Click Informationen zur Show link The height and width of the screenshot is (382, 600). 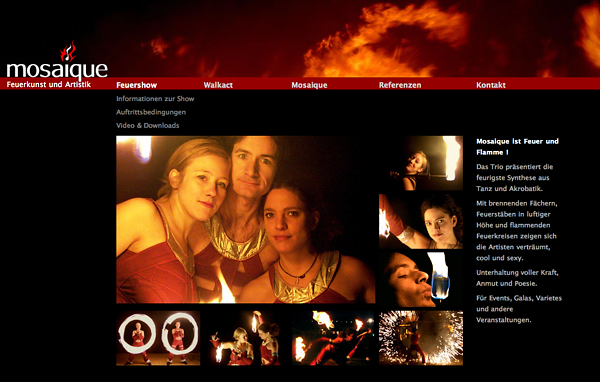pyautogui.click(x=155, y=99)
